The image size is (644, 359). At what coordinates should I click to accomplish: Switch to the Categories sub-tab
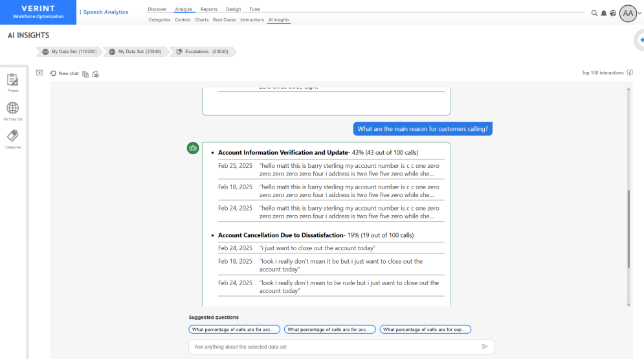pyautogui.click(x=159, y=19)
